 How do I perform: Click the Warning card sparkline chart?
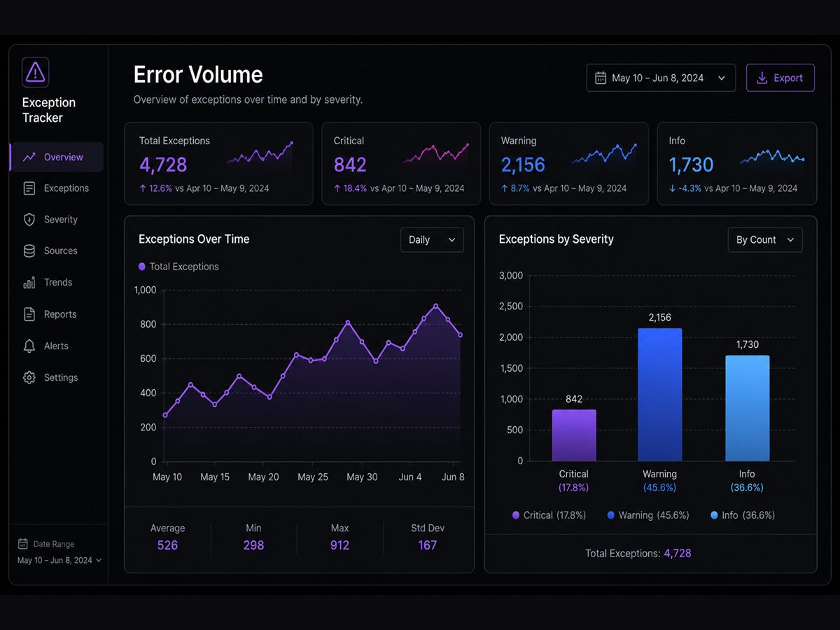point(604,153)
